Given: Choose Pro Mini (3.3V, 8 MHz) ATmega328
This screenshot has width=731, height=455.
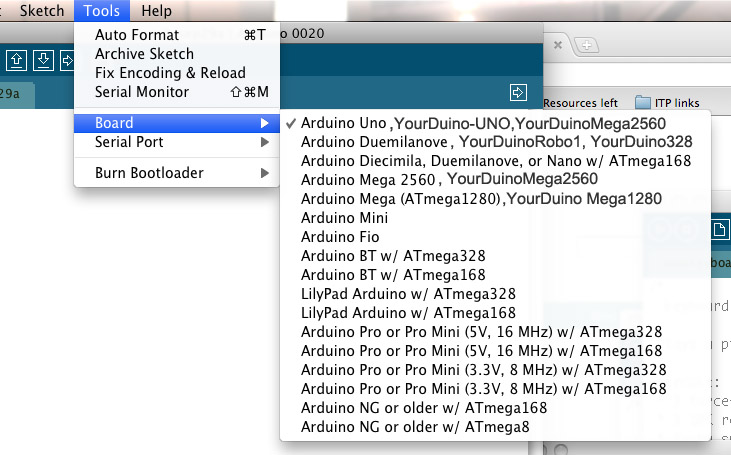Looking at the screenshot, I should pyautogui.click(x=495, y=370).
